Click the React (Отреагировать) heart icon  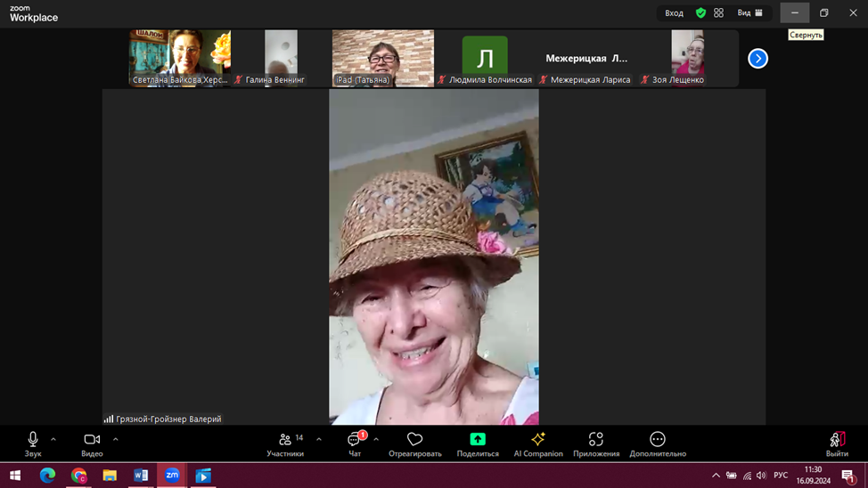pyautogui.click(x=414, y=439)
